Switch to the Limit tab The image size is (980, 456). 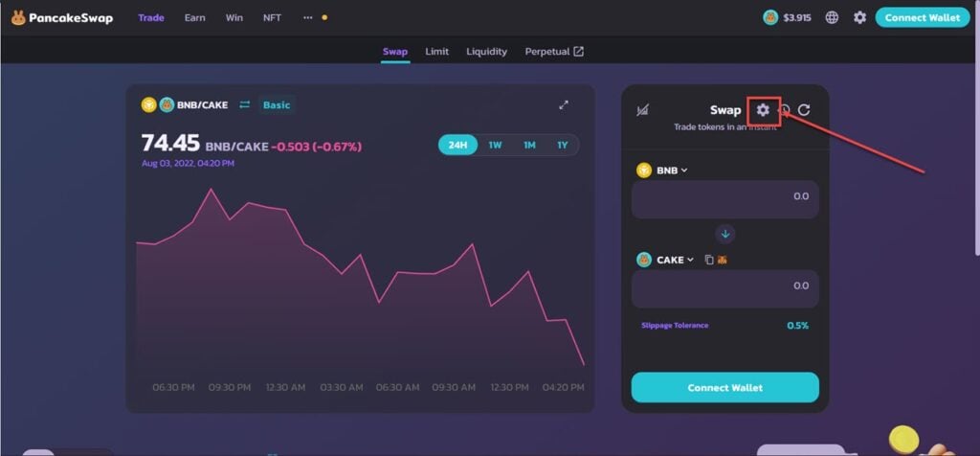[x=436, y=52]
